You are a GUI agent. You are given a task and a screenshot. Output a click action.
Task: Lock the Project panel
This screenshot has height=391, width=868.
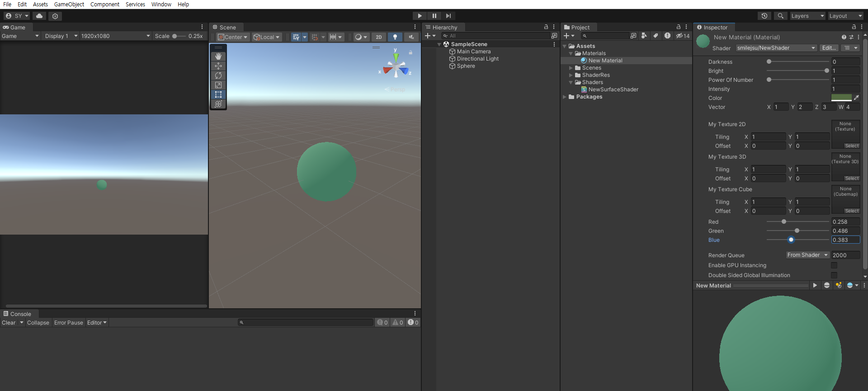[x=678, y=27]
